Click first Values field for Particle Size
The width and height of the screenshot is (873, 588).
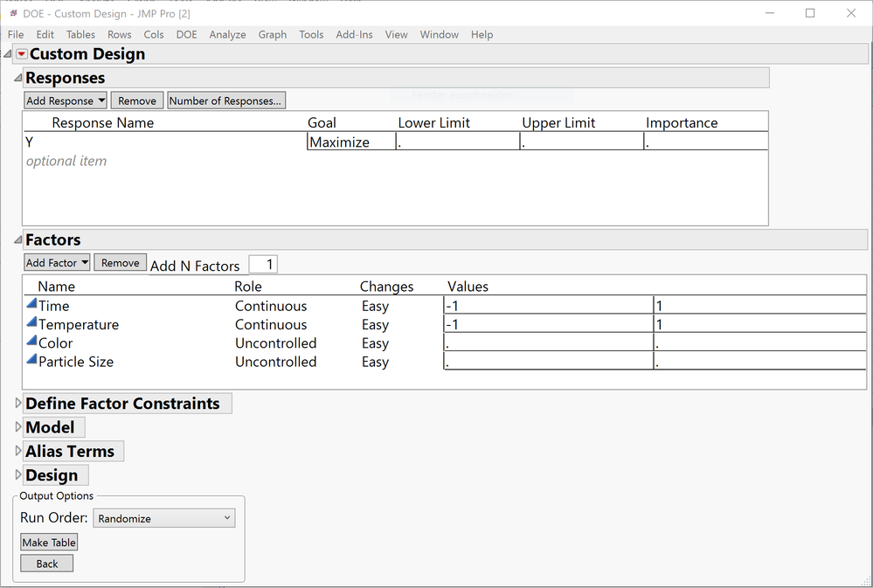coord(549,362)
